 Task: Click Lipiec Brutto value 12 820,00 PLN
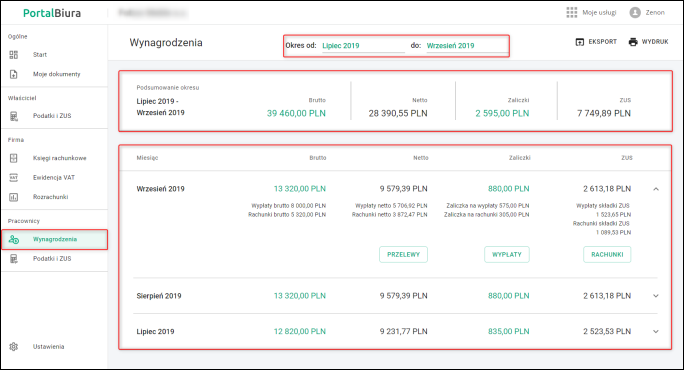point(300,332)
